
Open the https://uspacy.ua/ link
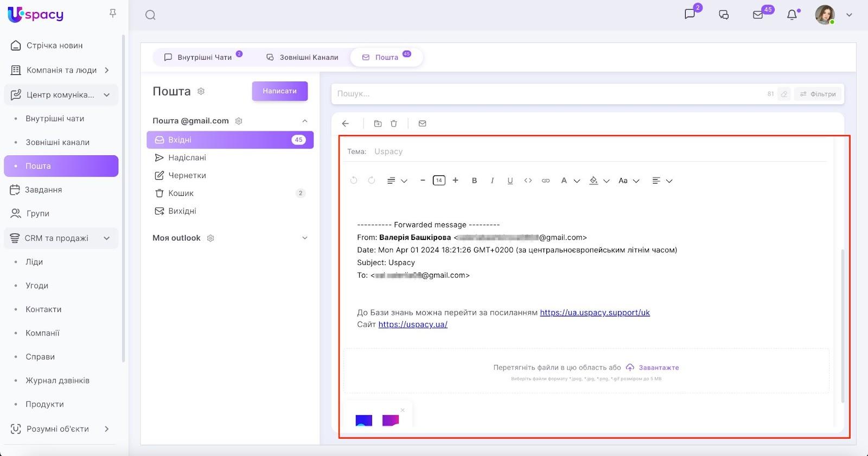(413, 325)
